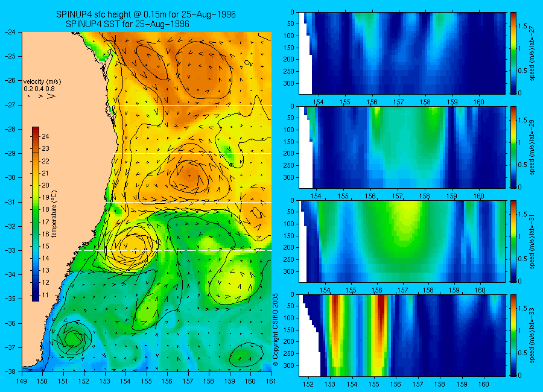Click the '152' longitude tick under the lat=-33 section

click(x=308, y=384)
